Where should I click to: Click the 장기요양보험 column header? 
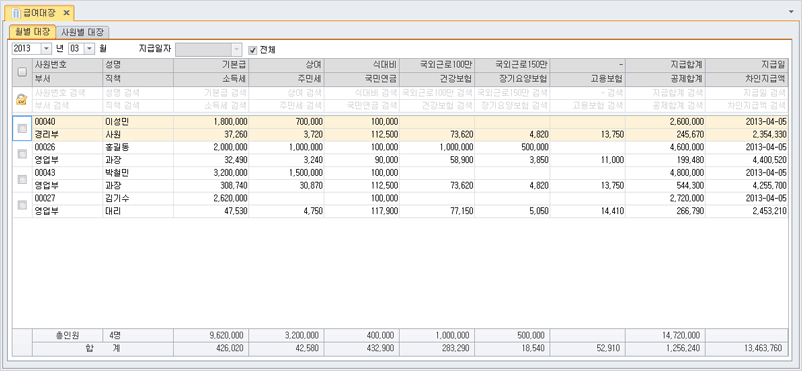[513, 79]
